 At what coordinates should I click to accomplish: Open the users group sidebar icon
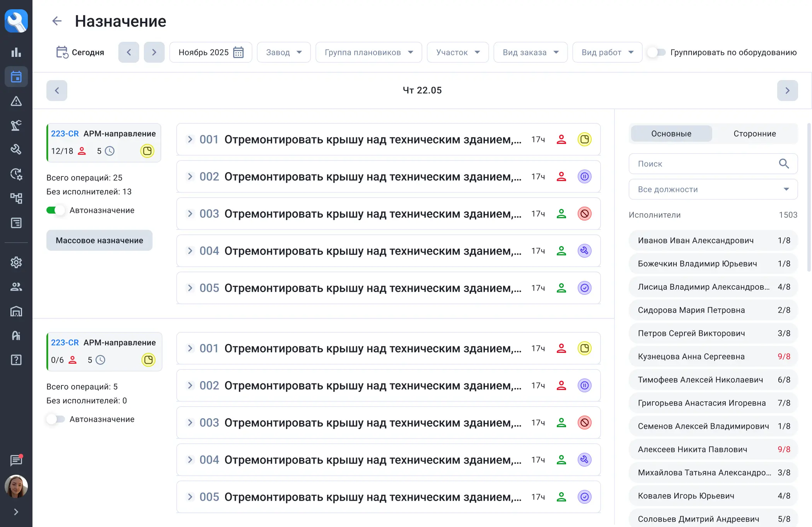click(16, 287)
